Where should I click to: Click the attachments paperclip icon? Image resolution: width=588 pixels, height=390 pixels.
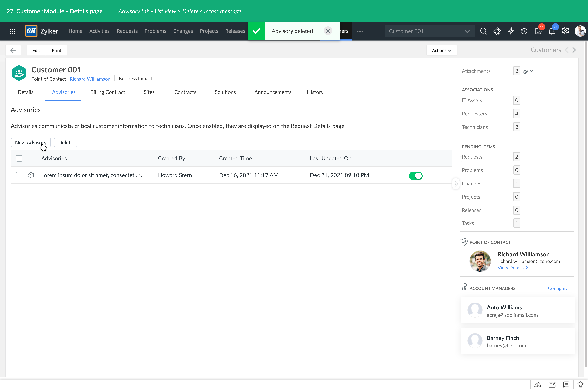click(526, 71)
